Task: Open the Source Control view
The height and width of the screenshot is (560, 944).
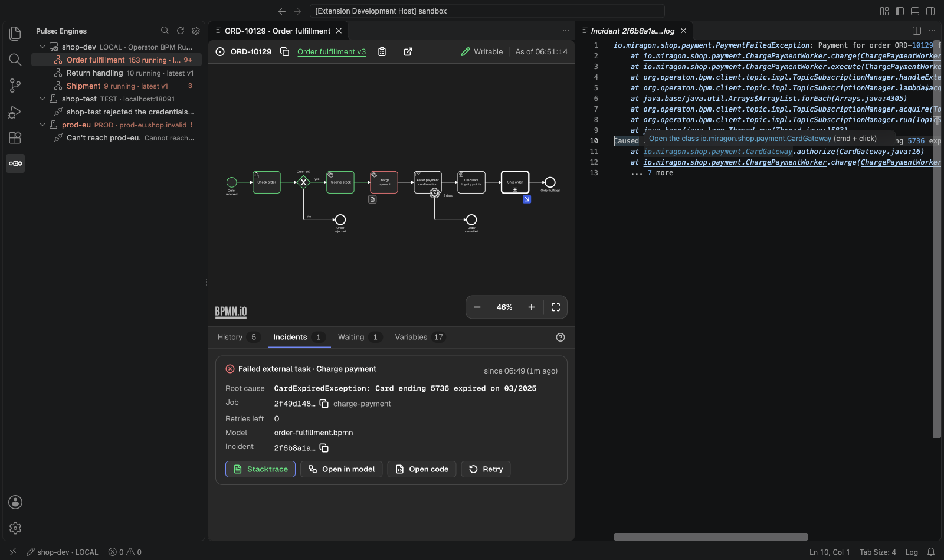Action: pyautogui.click(x=15, y=86)
